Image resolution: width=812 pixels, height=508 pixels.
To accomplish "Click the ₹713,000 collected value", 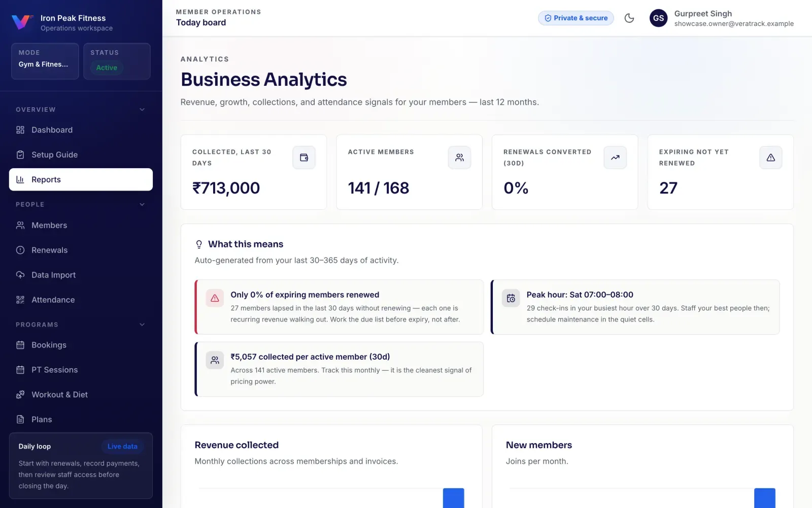I will (226, 188).
